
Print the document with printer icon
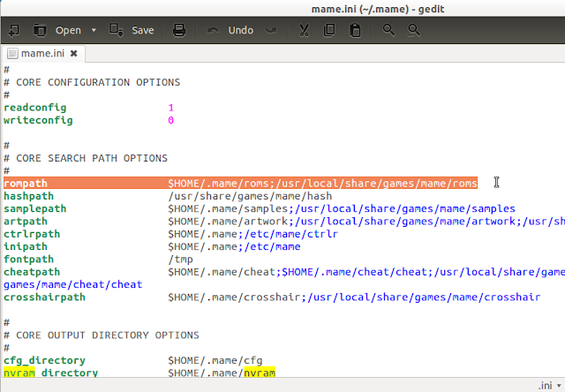[x=179, y=30]
